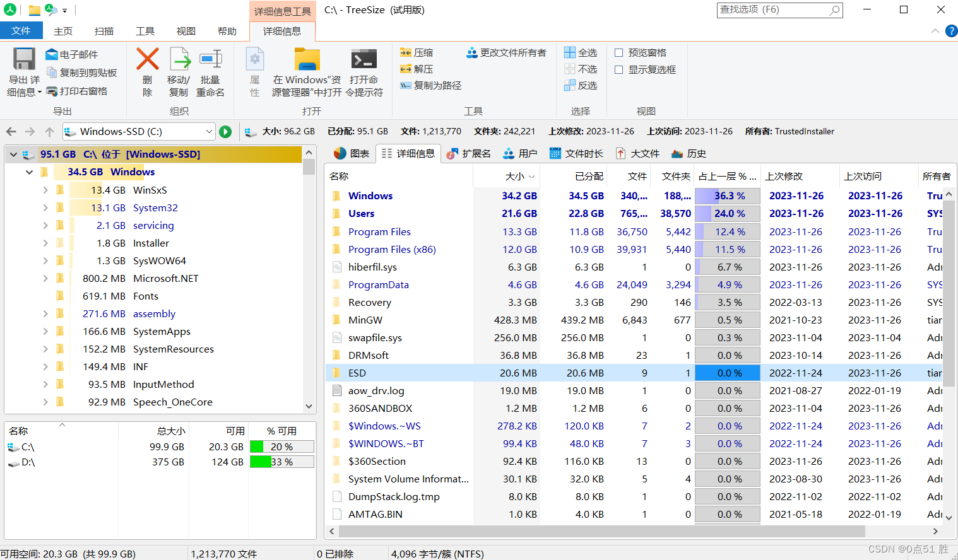Open the 扩展名 tab
Viewport: 958px width, 560px height.
pos(468,154)
